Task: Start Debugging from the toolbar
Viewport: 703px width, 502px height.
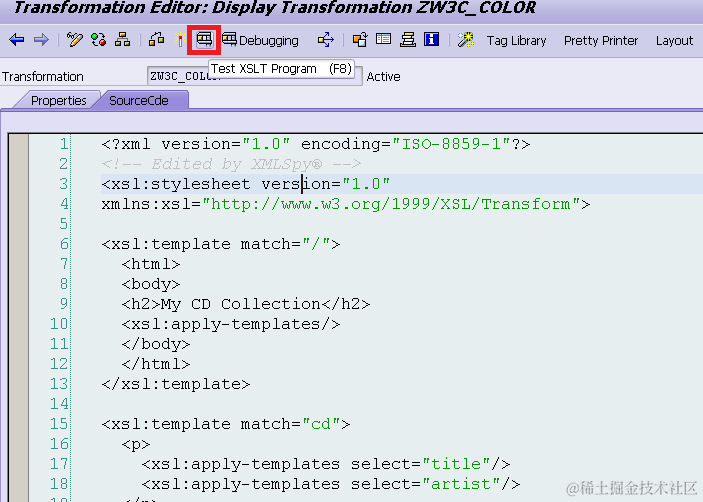Action: click(260, 40)
